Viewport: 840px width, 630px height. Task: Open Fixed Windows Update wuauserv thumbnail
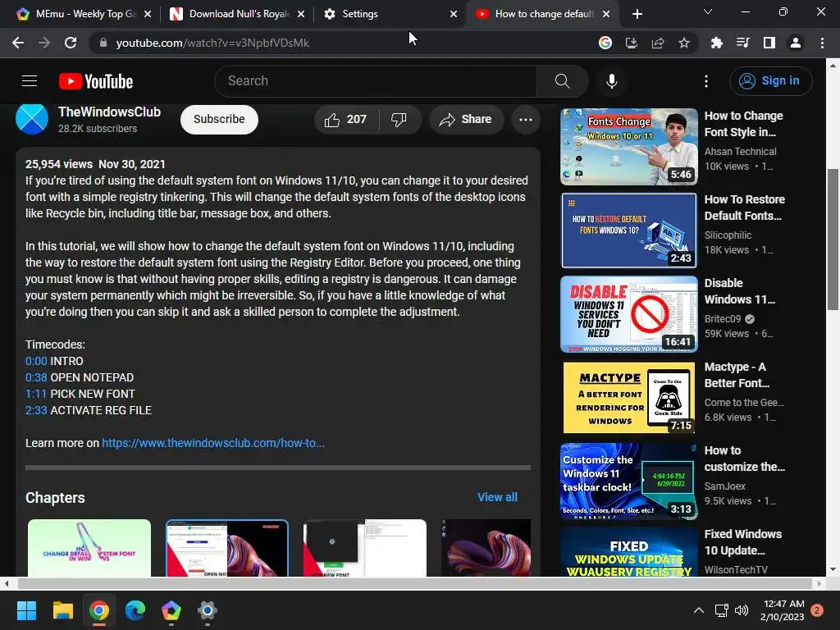(629, 552)
